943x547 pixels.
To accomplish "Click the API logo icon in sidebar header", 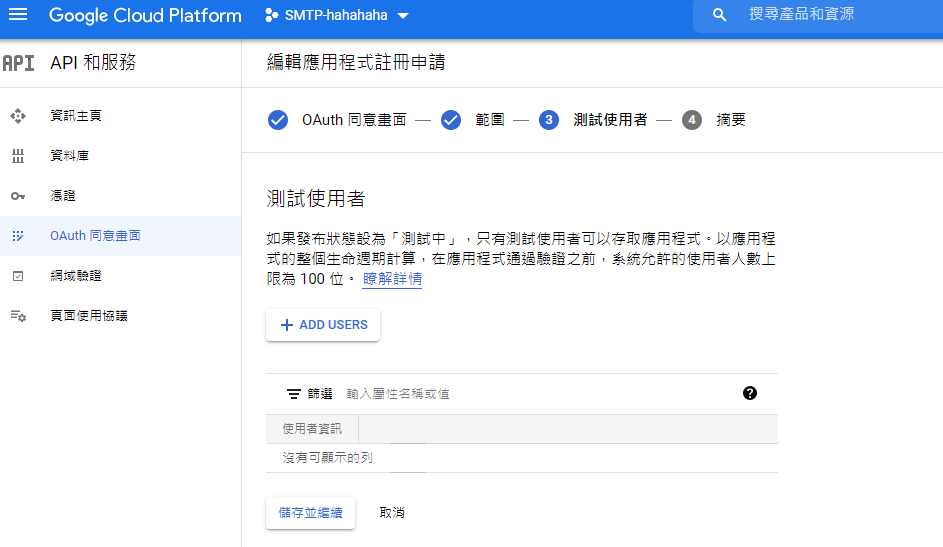I will (18, 63).
